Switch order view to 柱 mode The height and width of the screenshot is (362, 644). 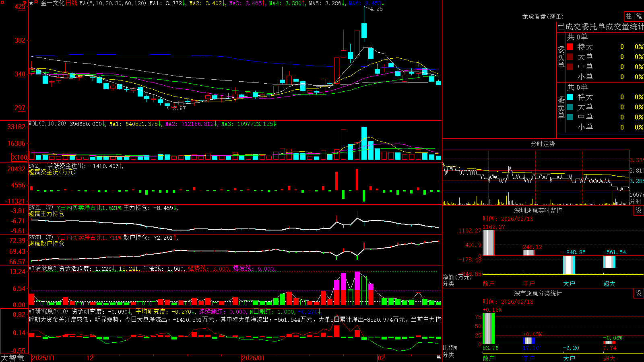(x=629, y=16)
